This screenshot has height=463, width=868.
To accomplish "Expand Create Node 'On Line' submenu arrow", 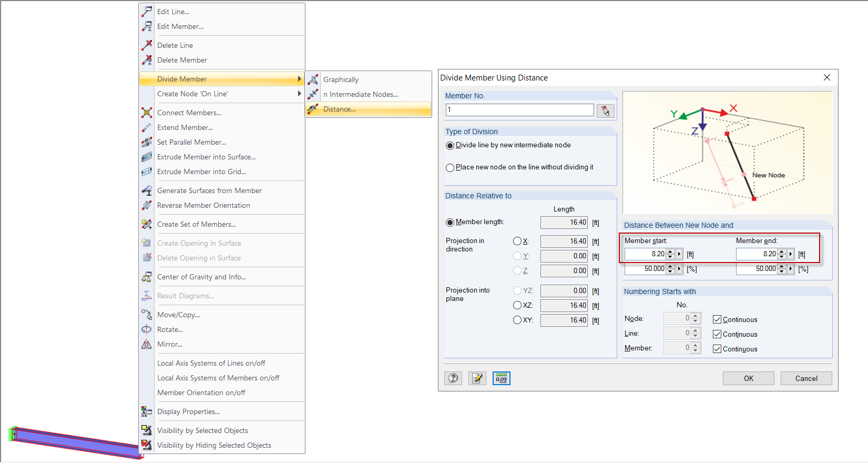I will [x=299, y=94].
